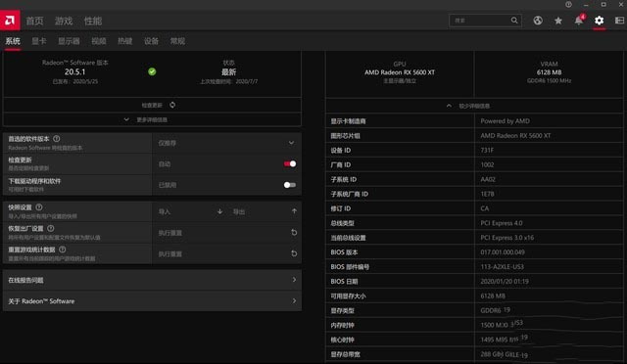Select the 系统 settings tab

click(x=13, y=41)
